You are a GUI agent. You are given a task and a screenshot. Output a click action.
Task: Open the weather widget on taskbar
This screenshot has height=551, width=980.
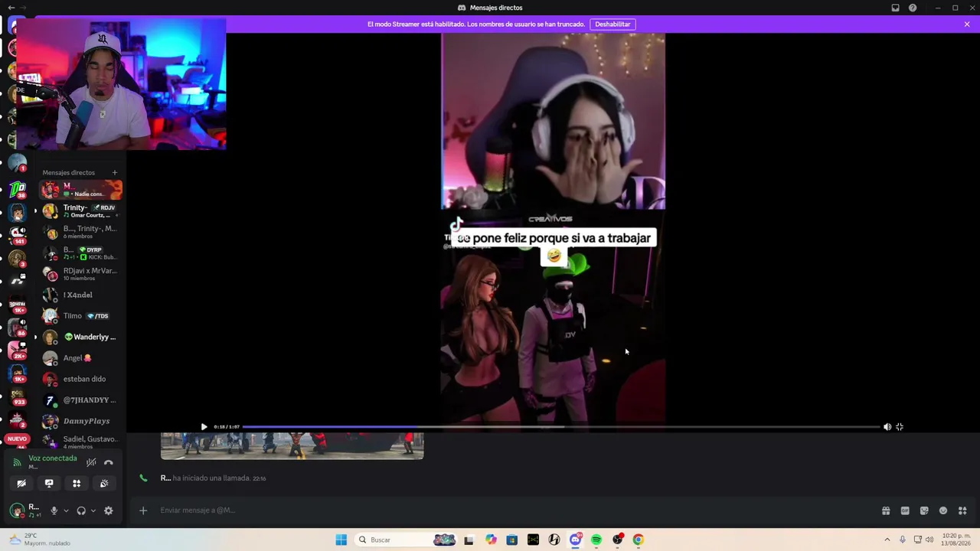point(38,540)
